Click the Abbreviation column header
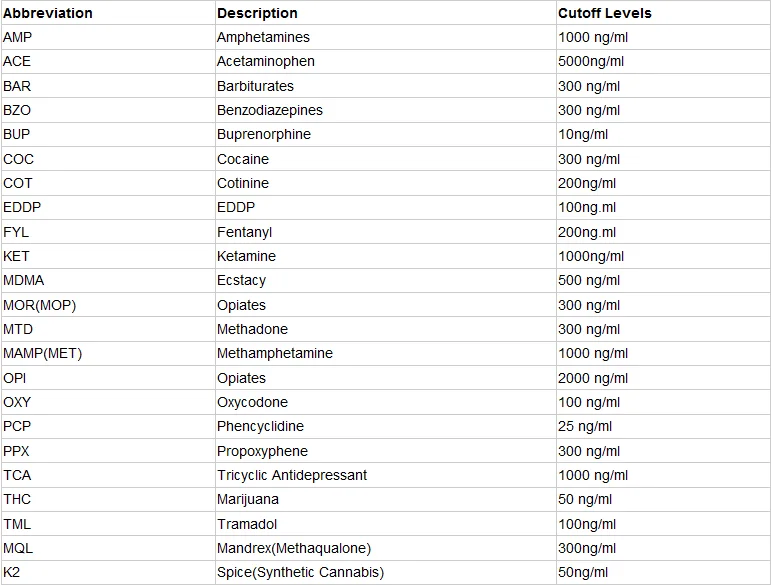771x585 pixels. coord(48,13)
